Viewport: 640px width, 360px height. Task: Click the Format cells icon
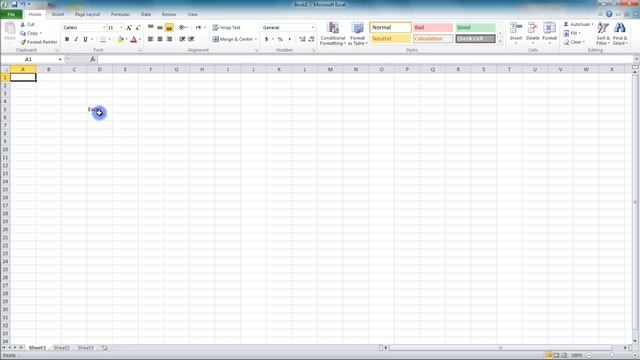coord(549,29)
